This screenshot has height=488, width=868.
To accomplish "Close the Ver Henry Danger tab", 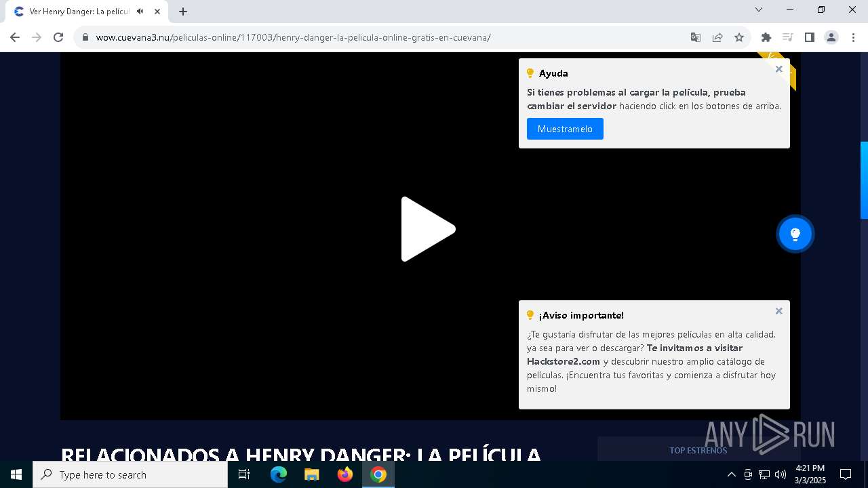I will 157,12.
